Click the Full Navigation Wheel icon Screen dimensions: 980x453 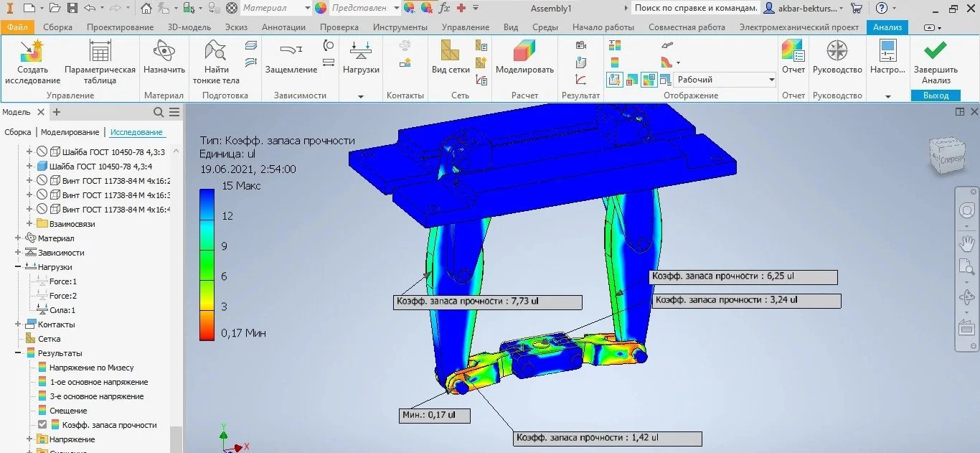point(966,211)
